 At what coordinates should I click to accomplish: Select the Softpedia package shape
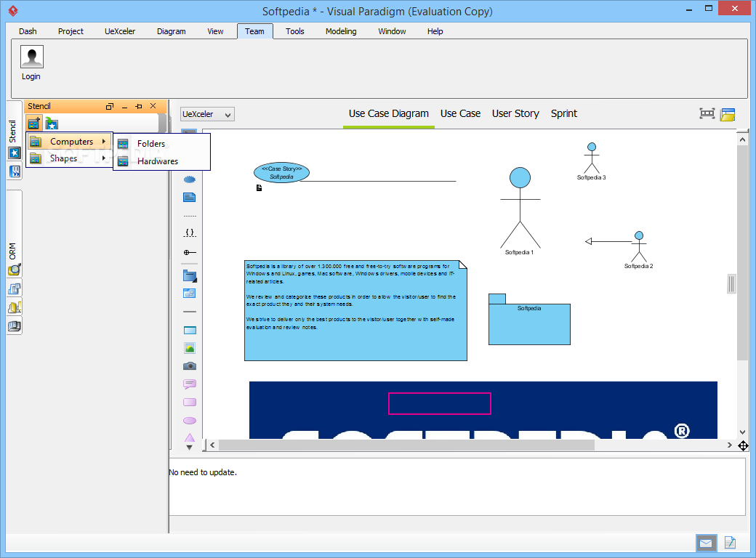(x=529, y=319)
